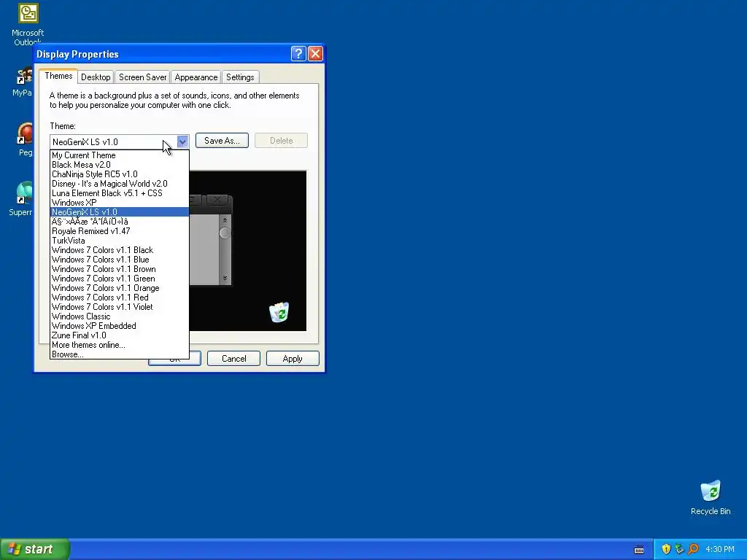The height and width of the screenshot is (560, 747).
Task: Click the network computers tray icon
Action: point(679,549)
